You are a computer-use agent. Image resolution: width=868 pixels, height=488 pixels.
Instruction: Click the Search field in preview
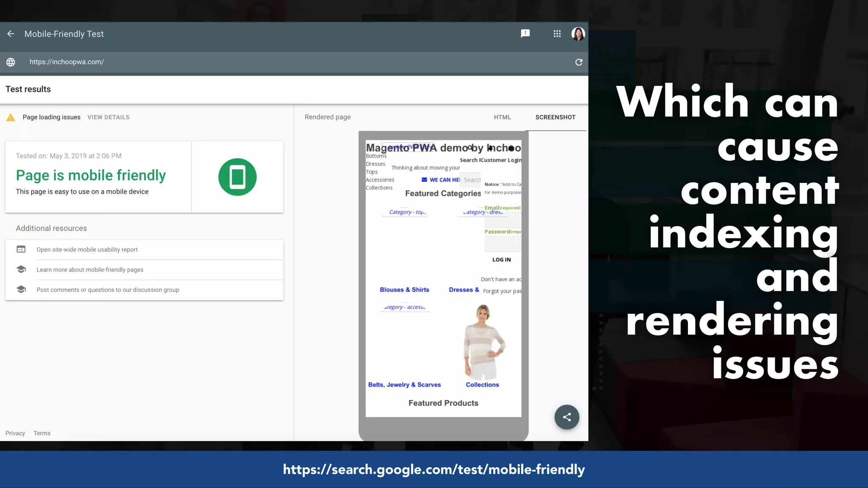pyautogui.click(x=471, y=180)
